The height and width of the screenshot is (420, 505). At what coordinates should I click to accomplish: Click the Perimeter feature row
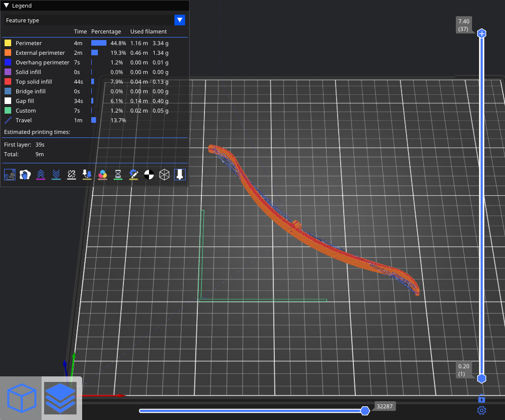click(x=29, y=43)
